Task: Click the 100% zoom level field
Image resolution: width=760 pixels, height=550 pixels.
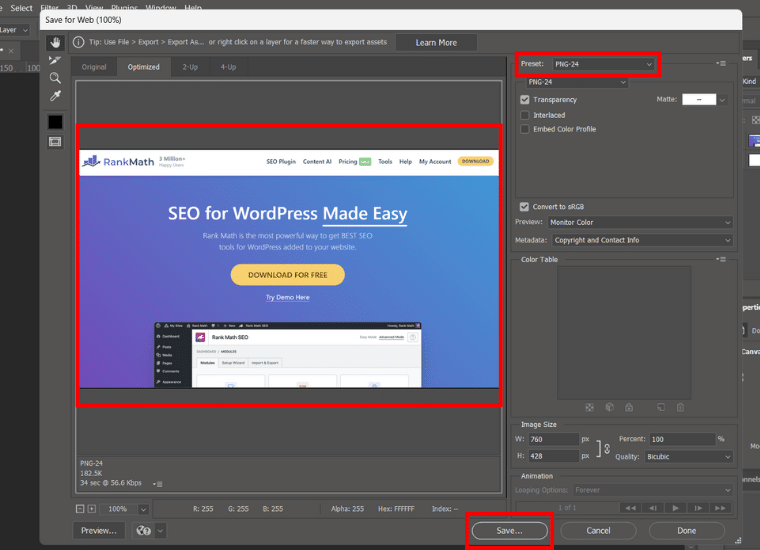Action: pos(118,509)
